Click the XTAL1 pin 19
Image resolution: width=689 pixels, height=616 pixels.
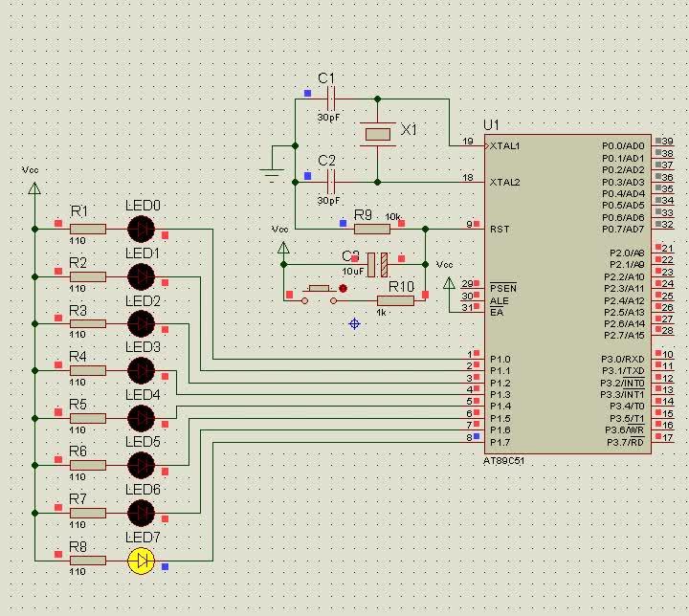pyautogui.click(x=471, y=146)
